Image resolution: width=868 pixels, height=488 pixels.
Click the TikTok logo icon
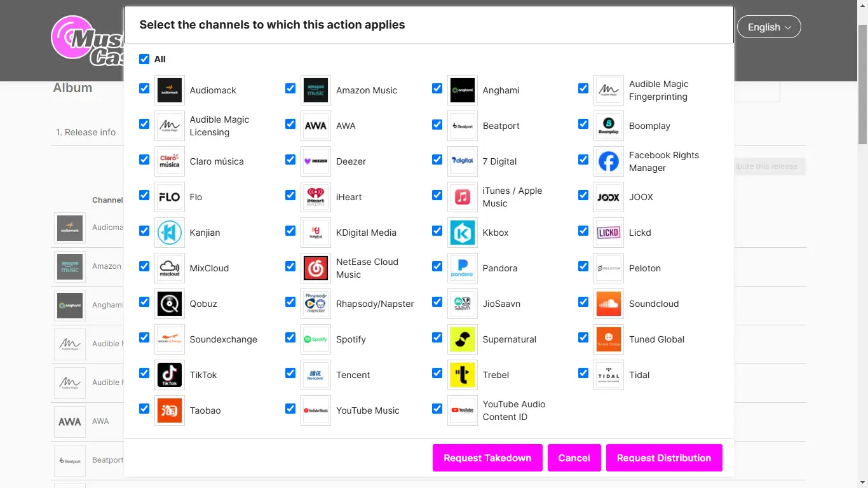(170, 375)
